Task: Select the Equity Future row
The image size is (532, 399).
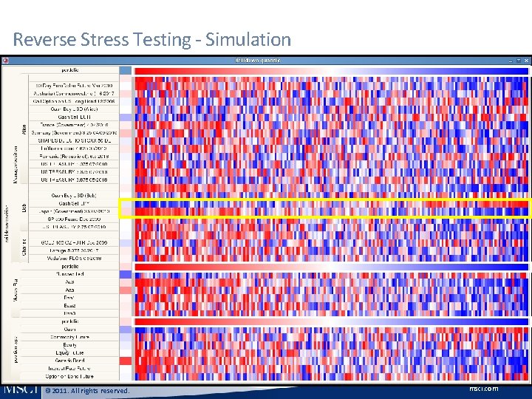Action: click(x=69, y=352)
